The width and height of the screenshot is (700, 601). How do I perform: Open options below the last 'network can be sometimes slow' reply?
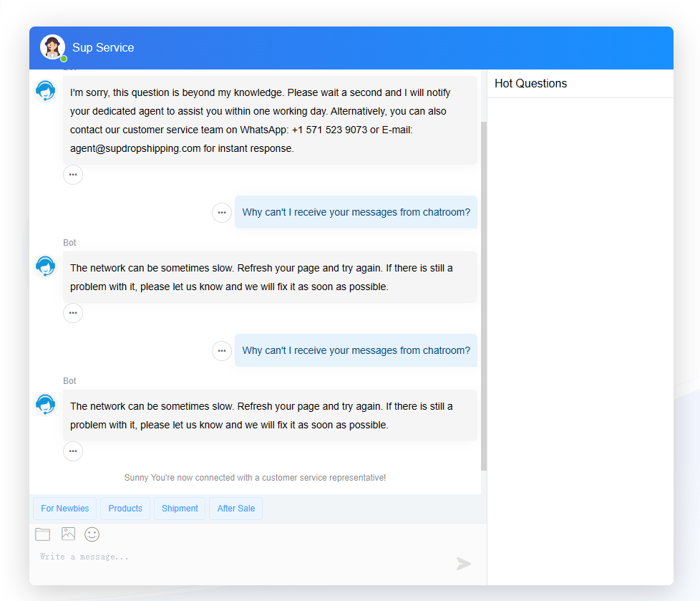pos(73,451)
